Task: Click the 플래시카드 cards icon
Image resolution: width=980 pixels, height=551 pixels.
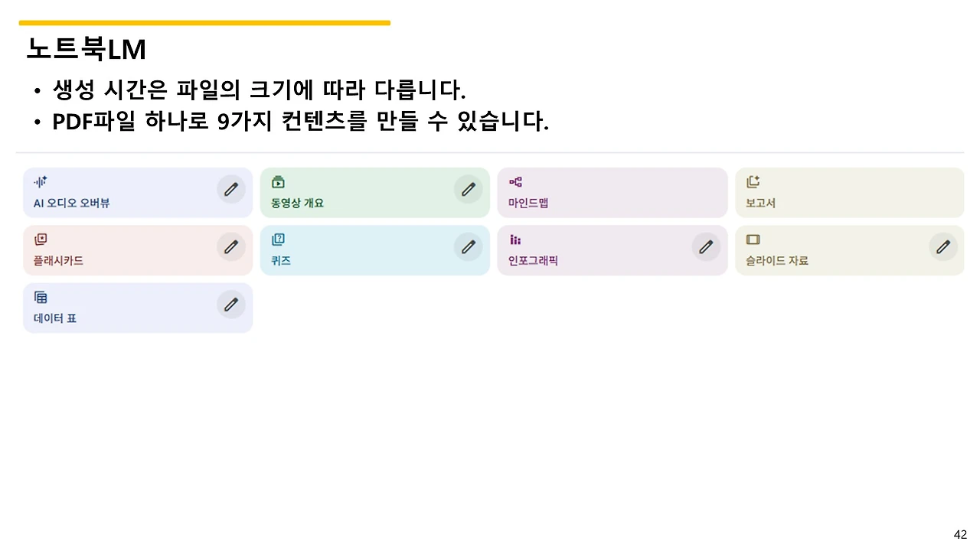Action: tap(41, 240)
